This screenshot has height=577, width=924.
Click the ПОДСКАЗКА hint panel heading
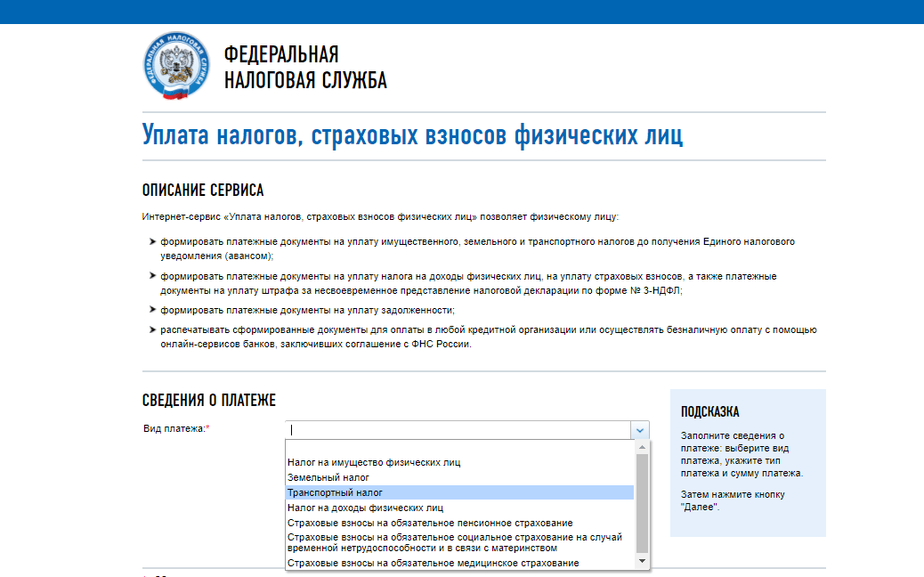tap(710, 412)
